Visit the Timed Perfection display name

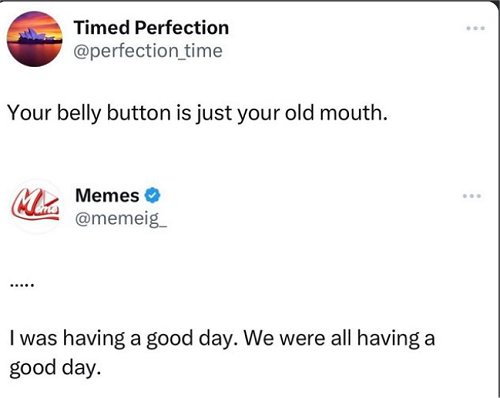[x=151, y=27]
